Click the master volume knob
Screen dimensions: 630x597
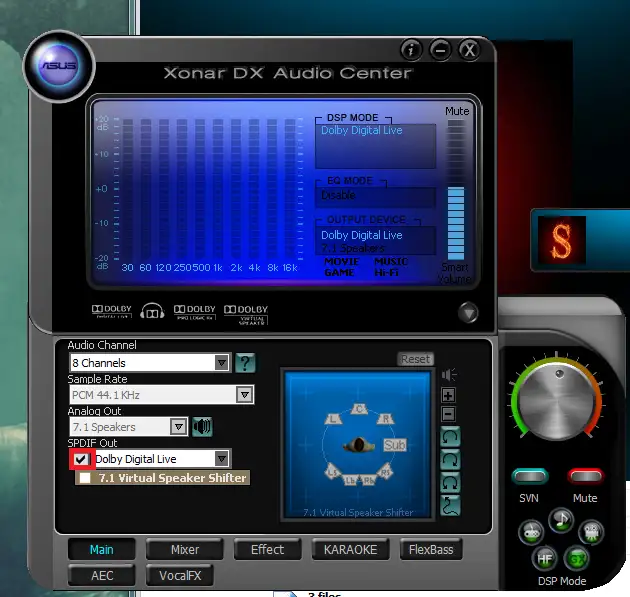tap(557, 402)
